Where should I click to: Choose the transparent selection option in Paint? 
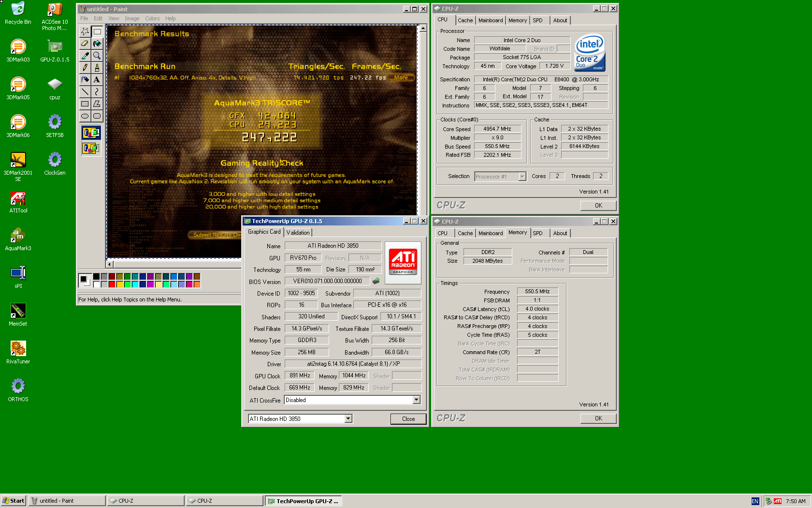pos(91,148)
